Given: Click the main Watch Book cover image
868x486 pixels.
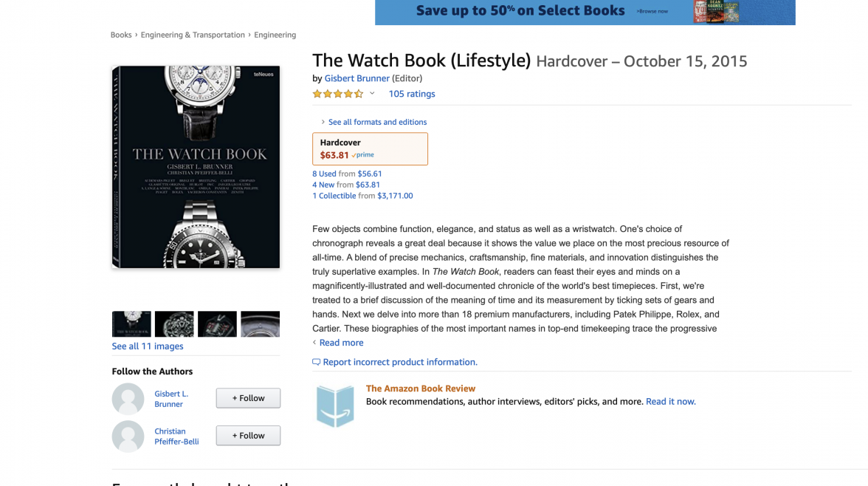Looking at the screenshot, I should pos(196,167).
